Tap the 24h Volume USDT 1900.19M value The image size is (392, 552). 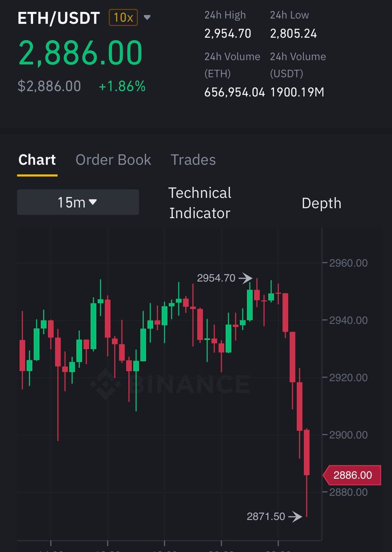click(297, 92)
